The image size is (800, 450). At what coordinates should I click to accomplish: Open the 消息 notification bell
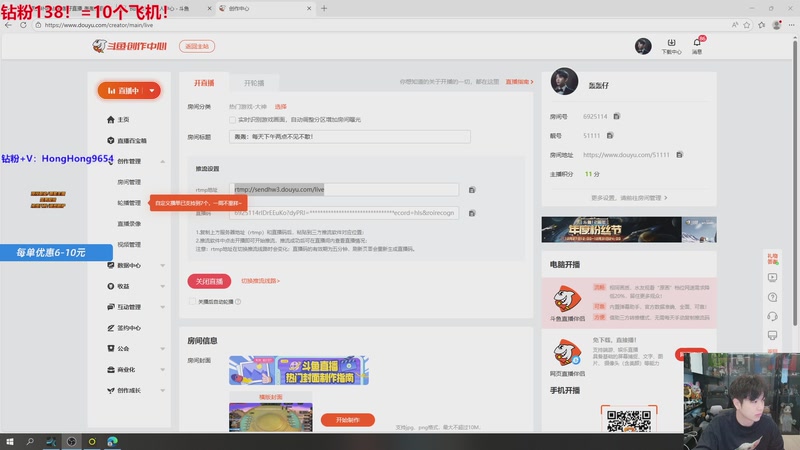tap(697, 45)
